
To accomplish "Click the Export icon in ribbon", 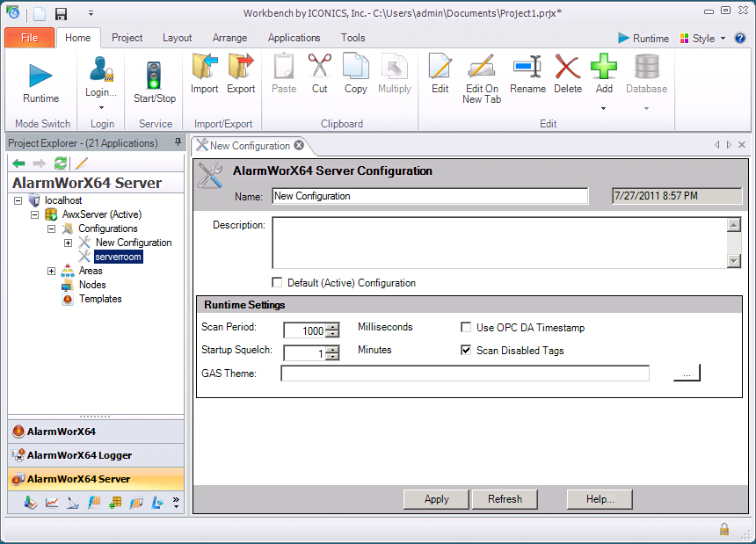I will (x=240, y=68).
